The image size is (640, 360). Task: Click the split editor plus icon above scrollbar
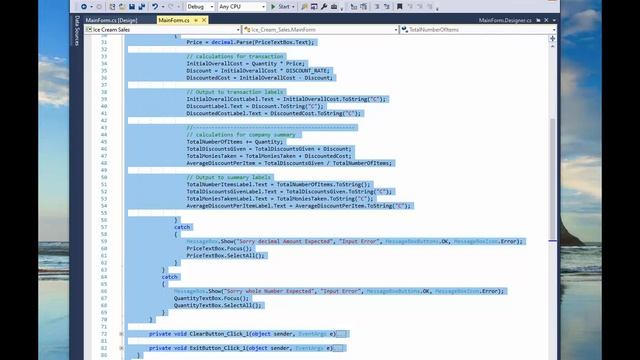pyautogui.click(x=552, y=38)
